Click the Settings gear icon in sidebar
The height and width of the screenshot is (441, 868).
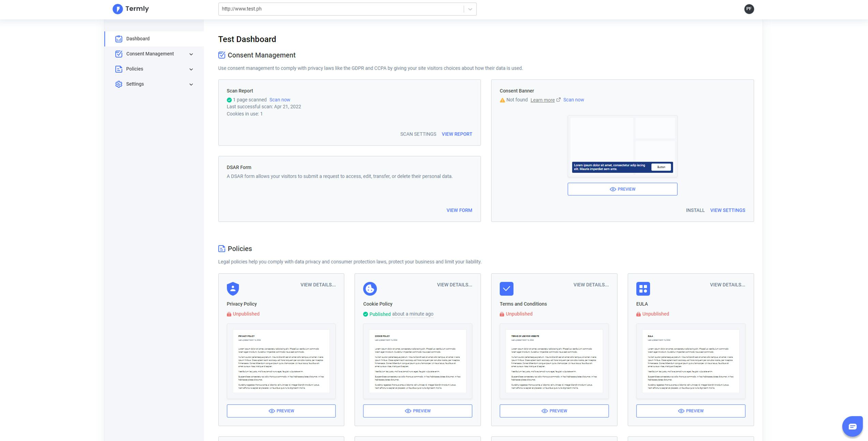coord(118,84)
